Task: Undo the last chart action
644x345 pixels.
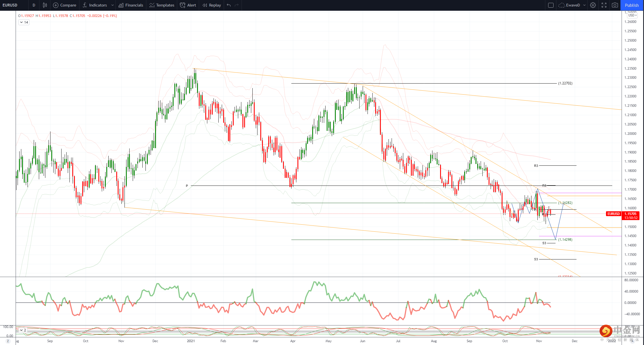Action: point(229,5)
